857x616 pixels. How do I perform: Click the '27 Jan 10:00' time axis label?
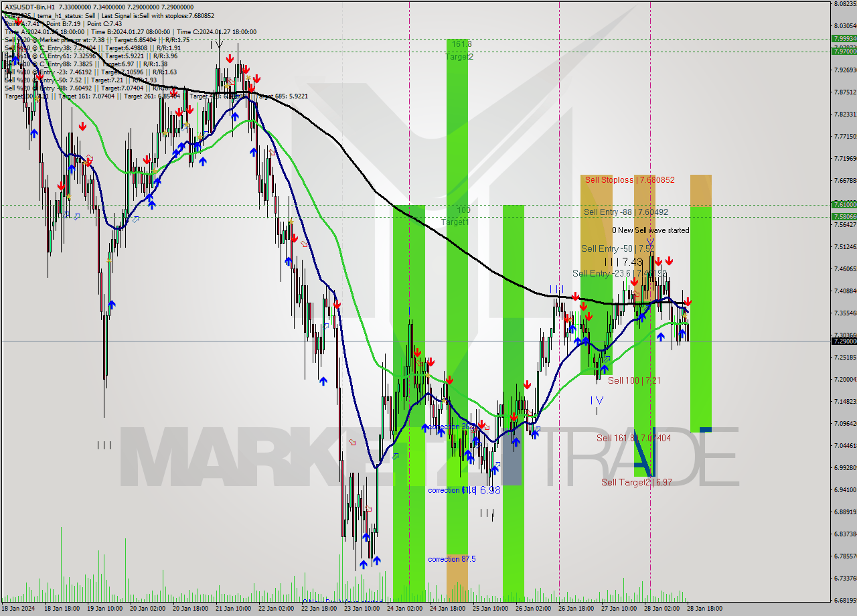tap(619, 609)
